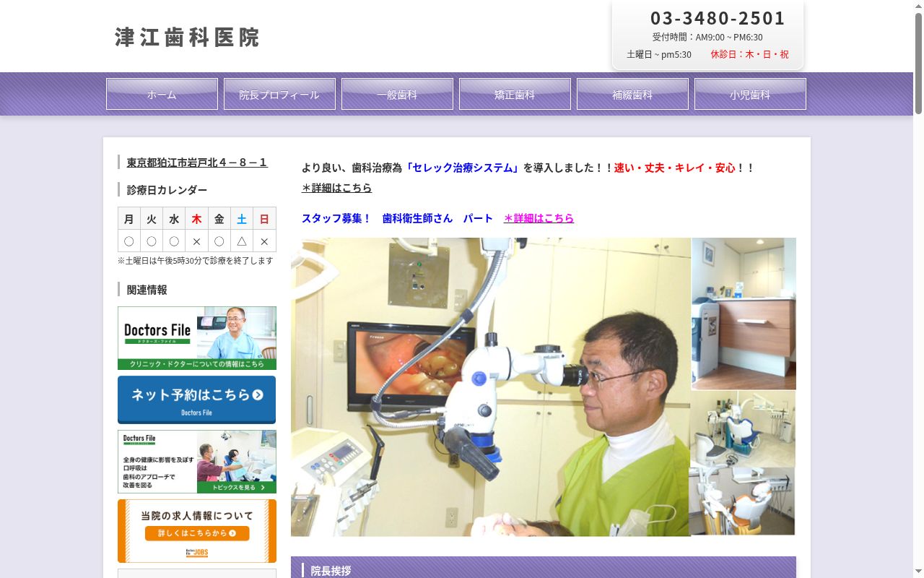Image resolution: width=924 pixels, height=578 pixels.
Task: Follow the black ＊詳細はこちら link about セレック
Action: coord(337,188)
